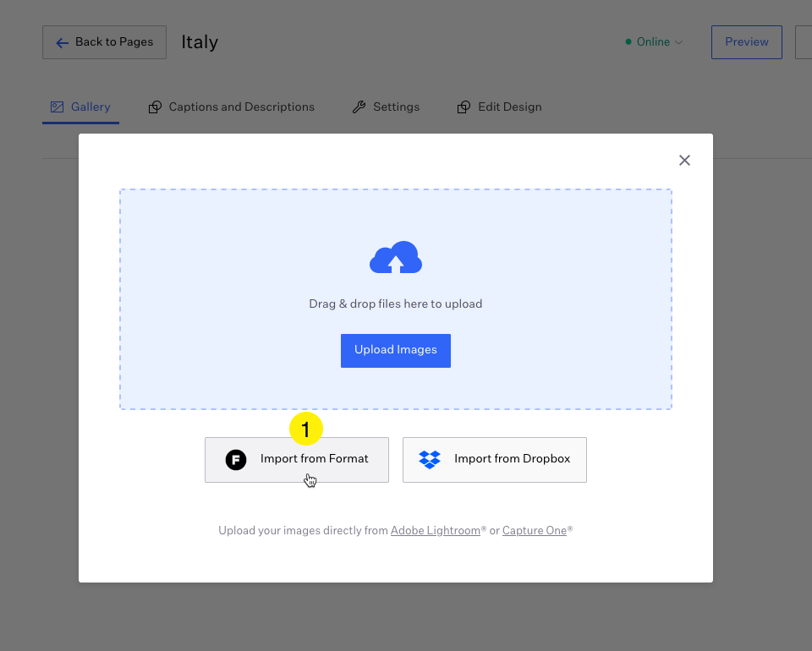Close the upload dialog with X
This screenshot has width=812, height=651.
pos(684,161)
